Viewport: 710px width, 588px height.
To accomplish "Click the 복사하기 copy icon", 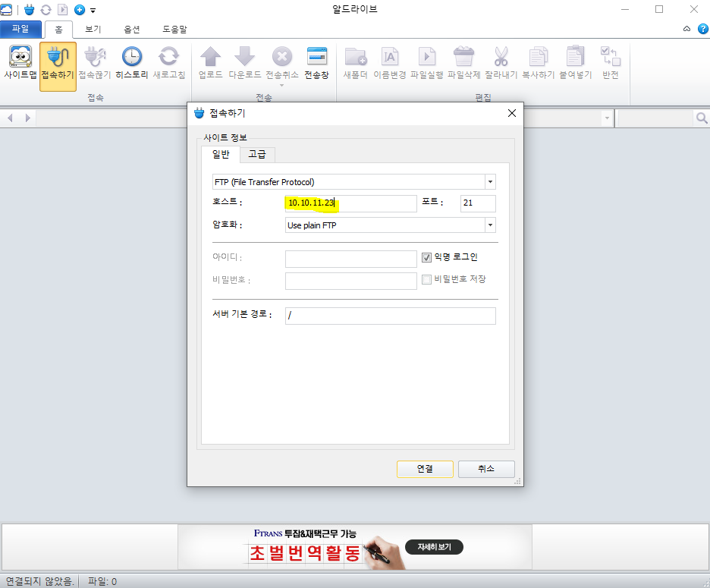I will [538, 63].
